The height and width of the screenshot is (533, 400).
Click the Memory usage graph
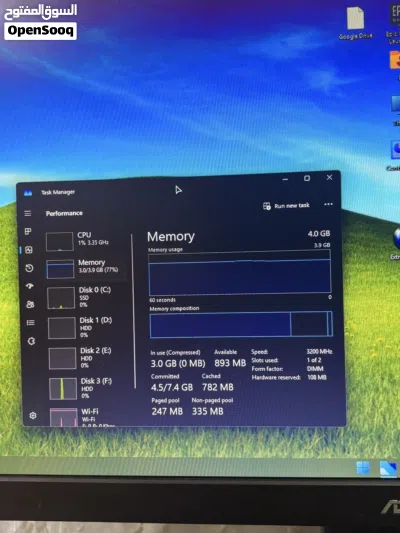[240, 272]
